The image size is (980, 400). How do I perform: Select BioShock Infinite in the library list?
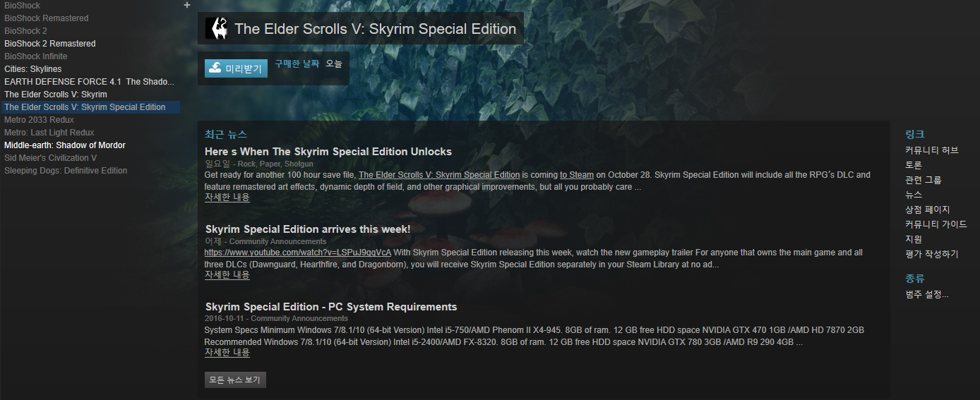[36, 56]
